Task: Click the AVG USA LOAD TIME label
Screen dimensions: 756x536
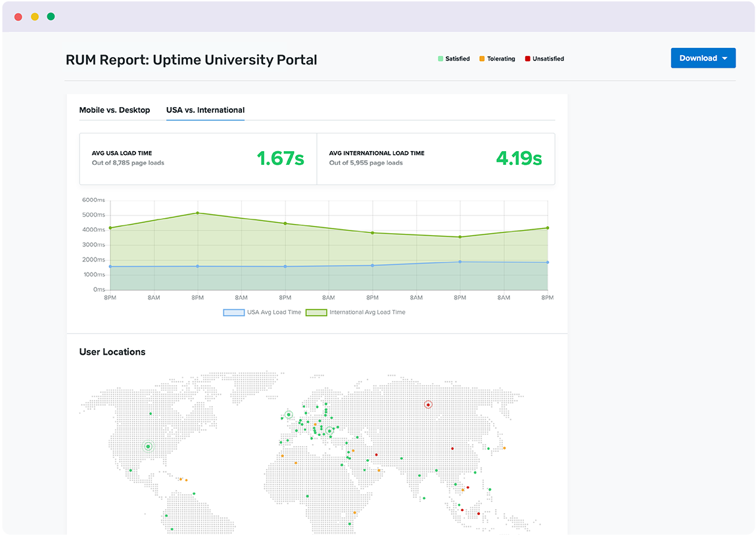Action: [122, 153]
